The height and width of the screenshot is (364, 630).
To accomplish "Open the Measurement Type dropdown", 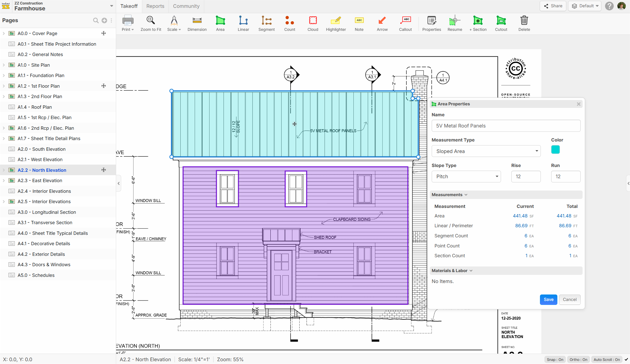I will click(486, 151).
